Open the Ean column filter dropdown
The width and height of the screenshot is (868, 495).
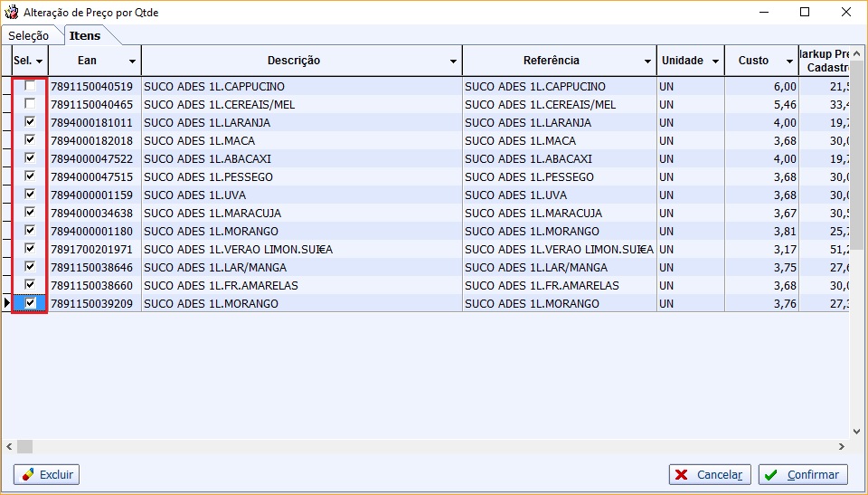pyautogui.click(x=132, y=61)
